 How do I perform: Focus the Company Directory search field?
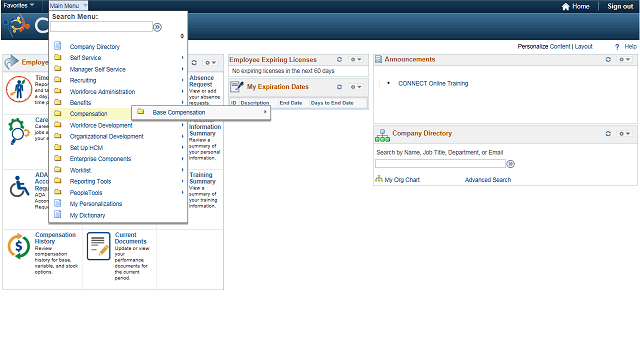coord(440,164)
